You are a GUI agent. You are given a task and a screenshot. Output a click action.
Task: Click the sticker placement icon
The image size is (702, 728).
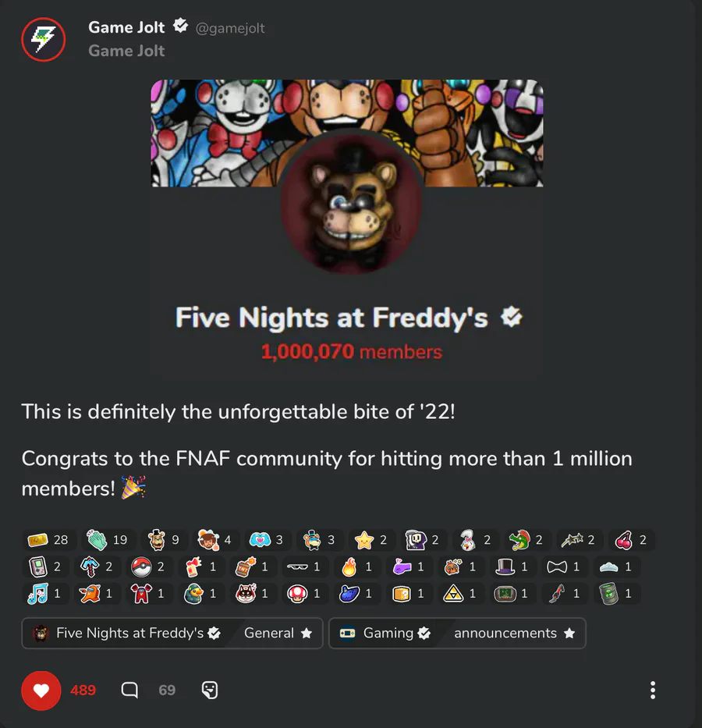pos(210,691)
